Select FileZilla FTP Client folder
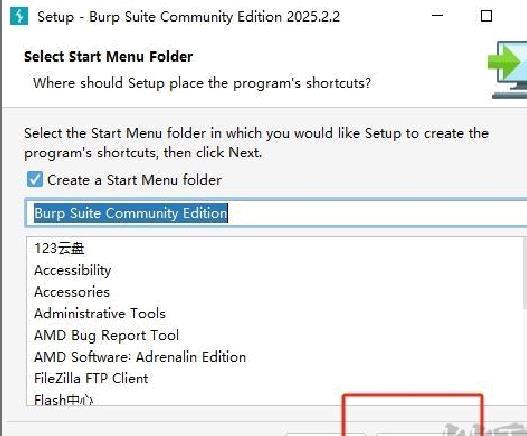This screenshot has width=527, height=436. tap(91, 378)
